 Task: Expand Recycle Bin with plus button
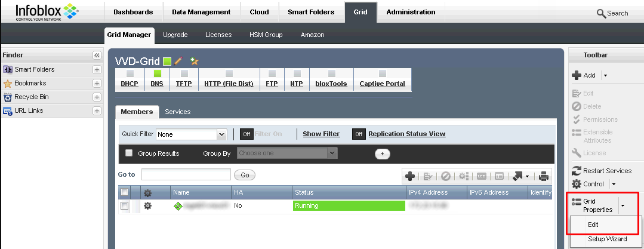pos(97,97)
